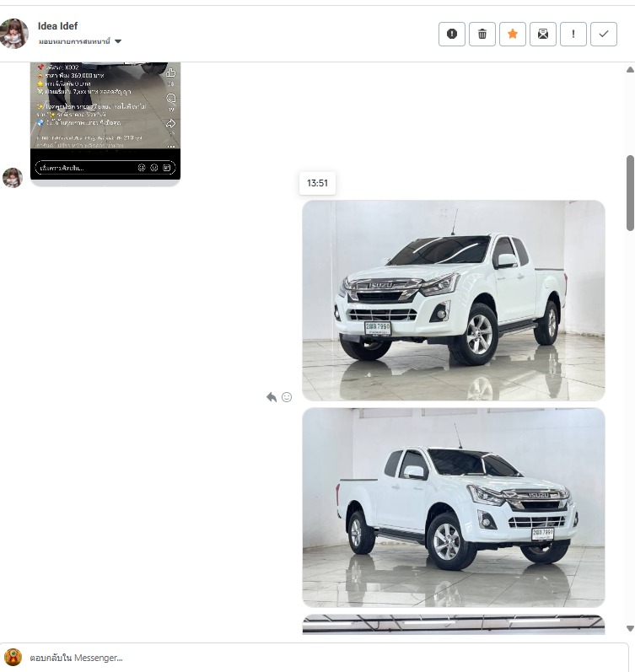635x672 pixels.
Task: Delete conversation using trash icon
Action: click(x=482, y=34)
